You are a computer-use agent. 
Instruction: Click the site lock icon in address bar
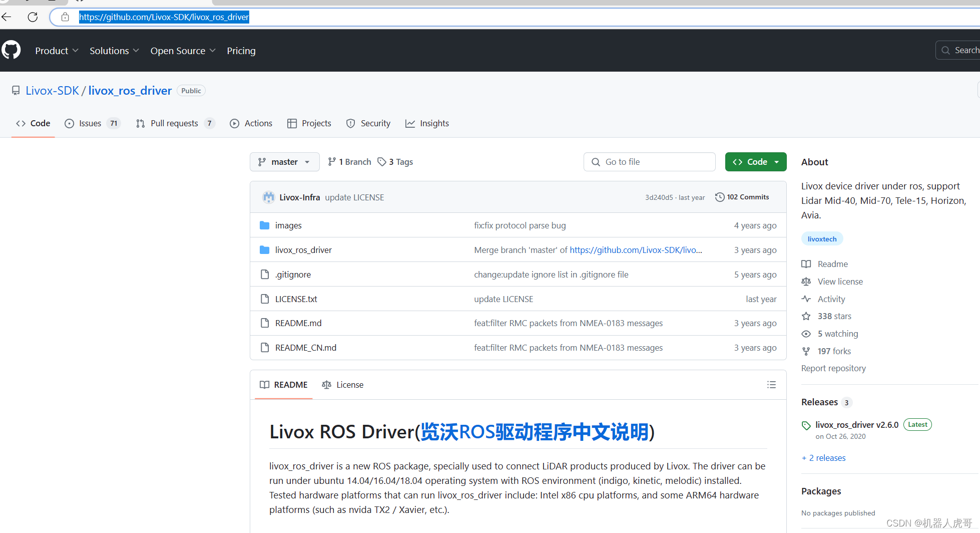(65, 17)
